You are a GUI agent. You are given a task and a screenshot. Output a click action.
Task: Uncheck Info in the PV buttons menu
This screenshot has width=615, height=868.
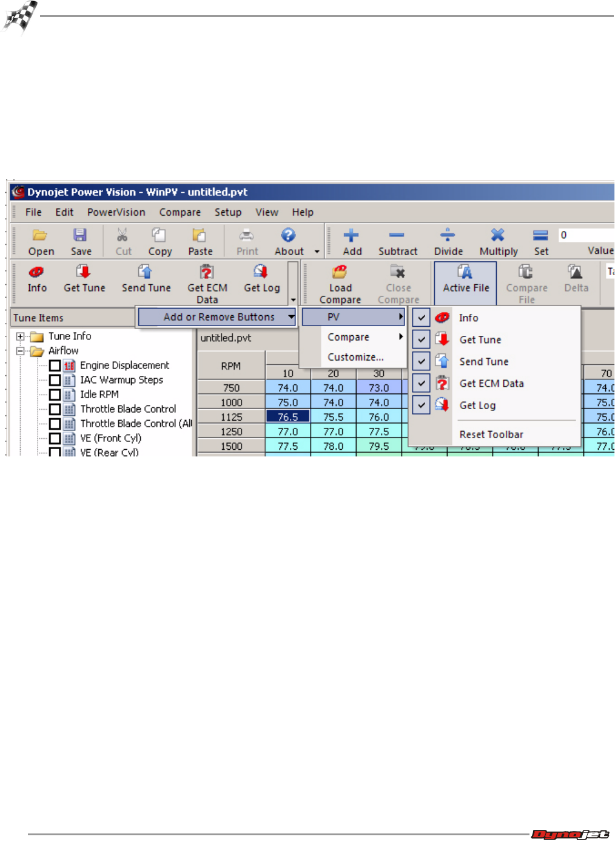pyautogui.click(x=422, y=318)
